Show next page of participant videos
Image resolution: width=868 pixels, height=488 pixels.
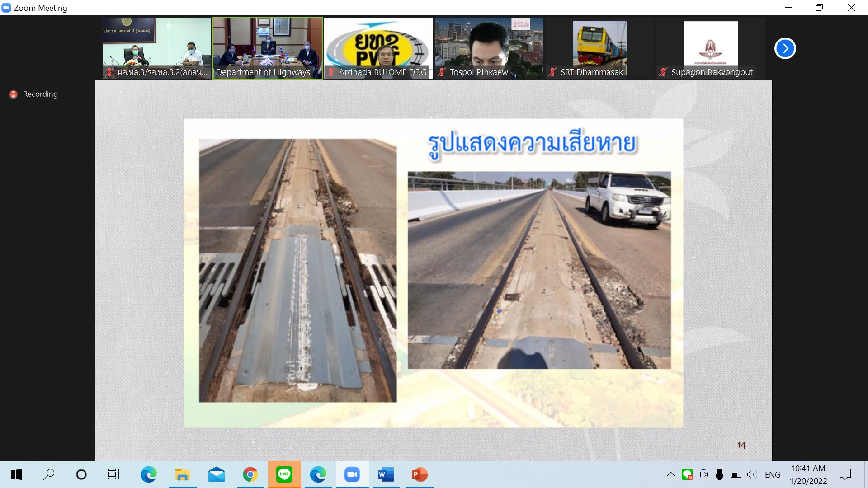785,48
